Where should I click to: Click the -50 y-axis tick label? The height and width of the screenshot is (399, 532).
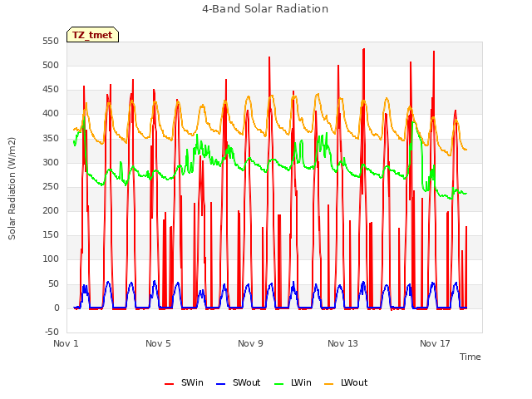[52, 332]
